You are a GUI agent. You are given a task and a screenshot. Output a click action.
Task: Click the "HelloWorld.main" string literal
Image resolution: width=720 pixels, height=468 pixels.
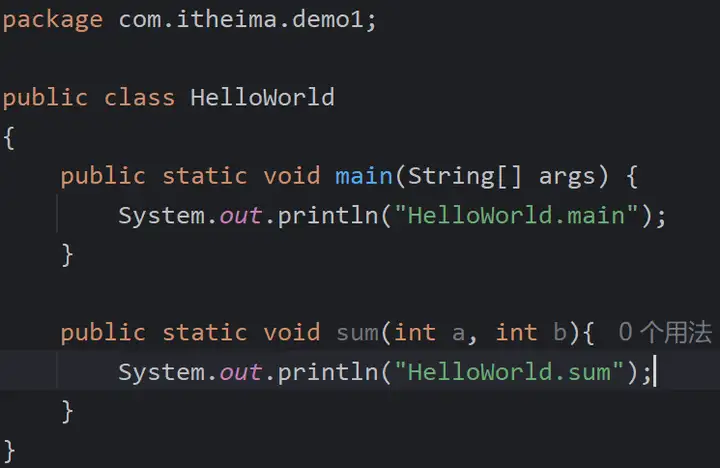tap(516, 215)
